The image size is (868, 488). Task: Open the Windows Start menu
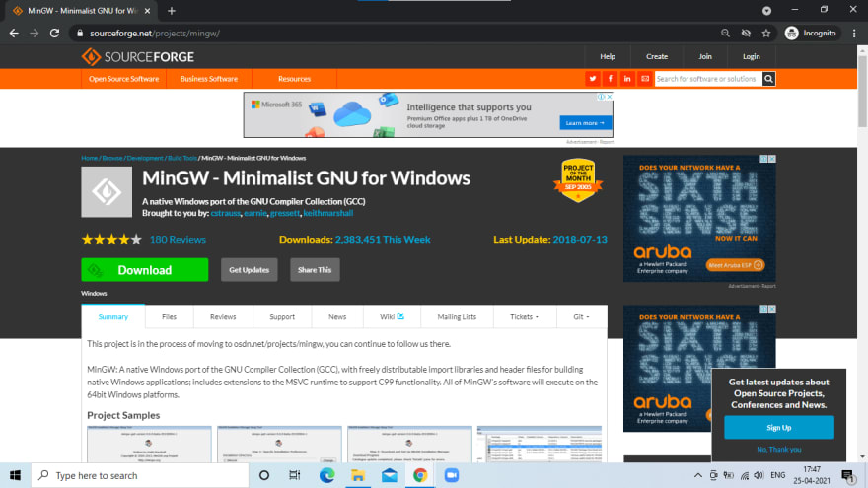click(x=15, y=475)
